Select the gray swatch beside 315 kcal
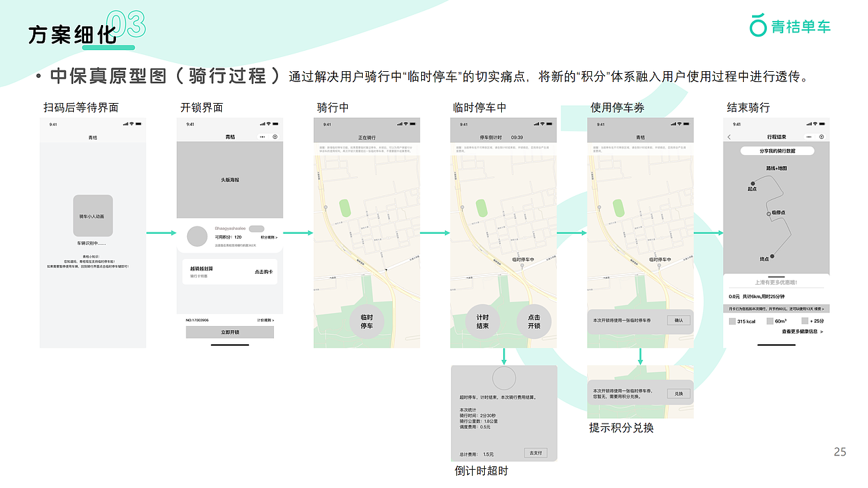 pyautogui.click(x=731, y=320)
